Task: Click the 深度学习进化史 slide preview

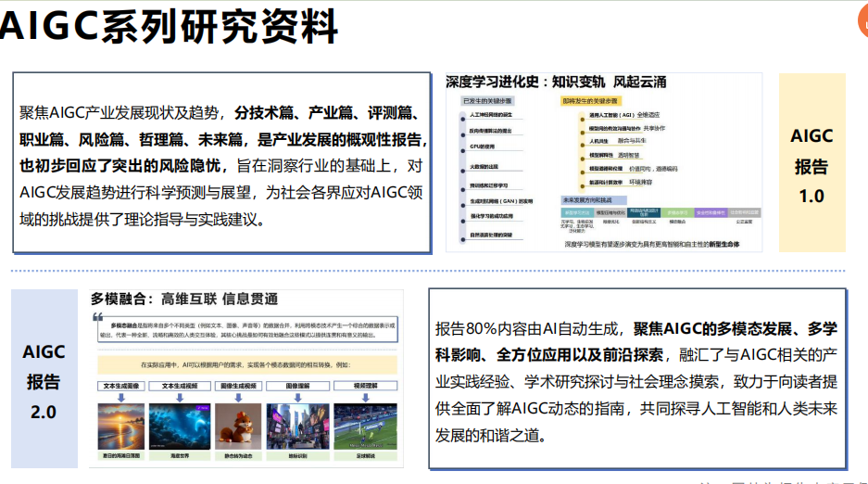Action: (604, 163)
